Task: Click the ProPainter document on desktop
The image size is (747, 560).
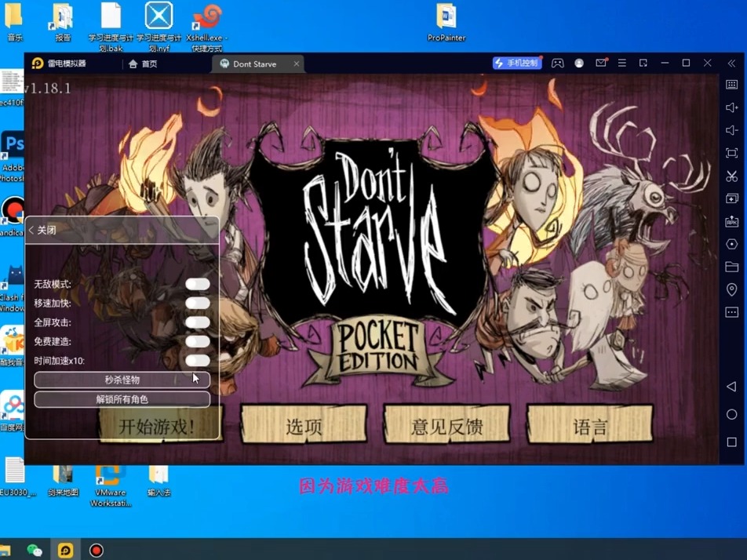Action: pyautogui.click(x=446, y=21)
